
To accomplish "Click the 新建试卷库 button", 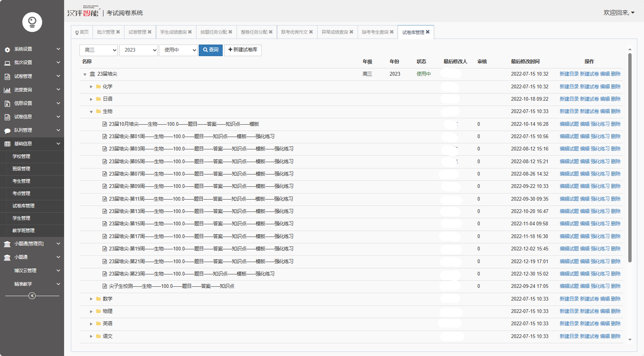I will [x=243, y=50].
